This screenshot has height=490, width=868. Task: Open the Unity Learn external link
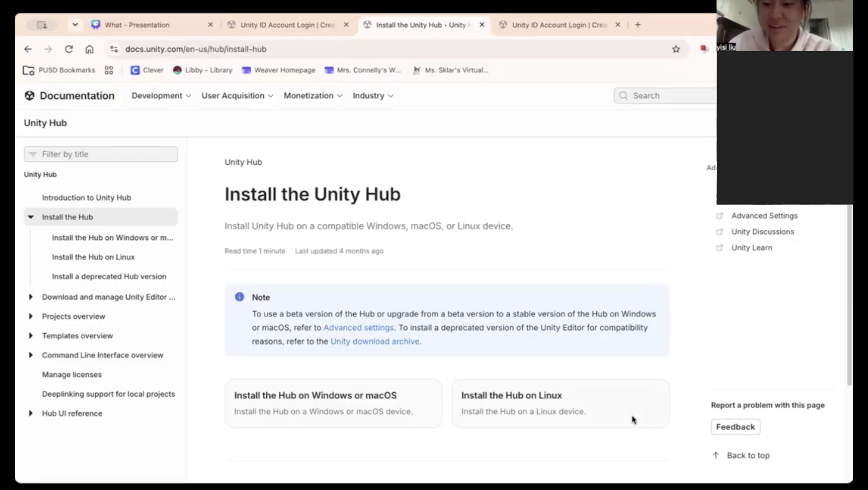click(751, 248)
